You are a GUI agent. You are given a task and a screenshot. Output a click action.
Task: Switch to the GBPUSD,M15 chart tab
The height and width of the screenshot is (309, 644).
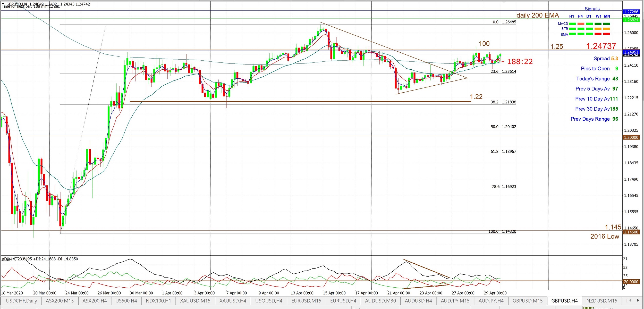528,301
